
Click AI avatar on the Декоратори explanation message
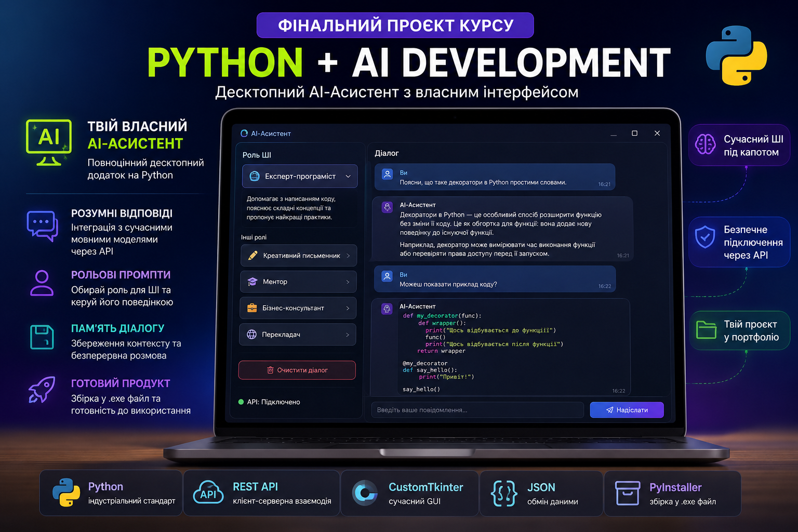pyautogui.click(x=387, y=207)
